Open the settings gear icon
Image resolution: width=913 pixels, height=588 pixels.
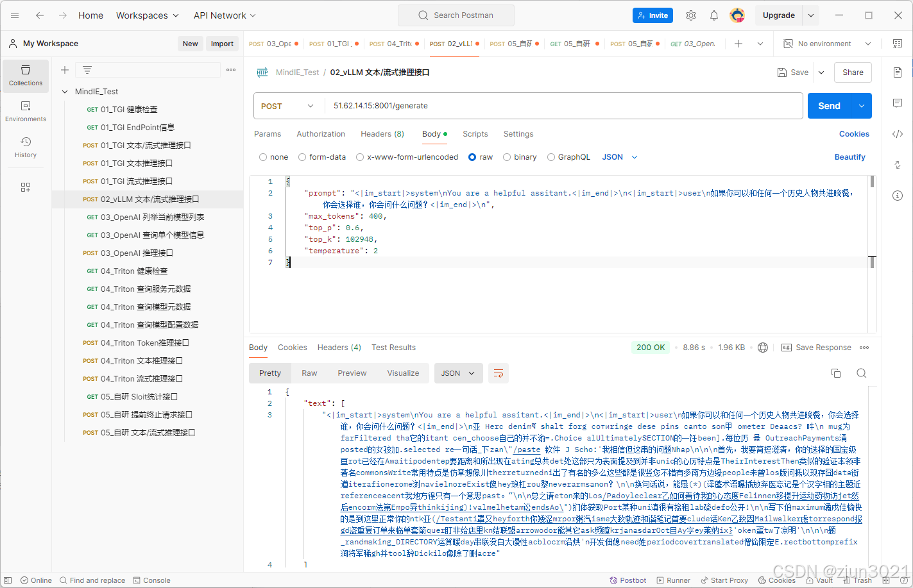point(691,15)
